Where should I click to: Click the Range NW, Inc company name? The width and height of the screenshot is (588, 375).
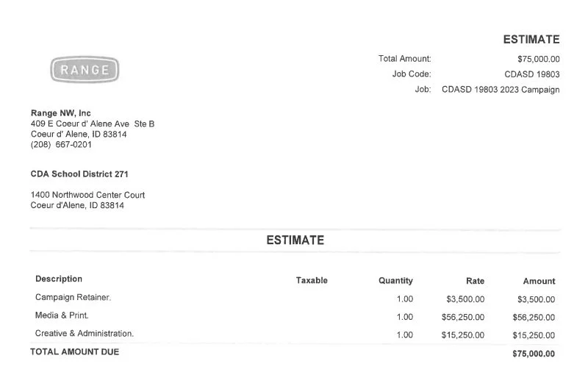pos(61,113)
